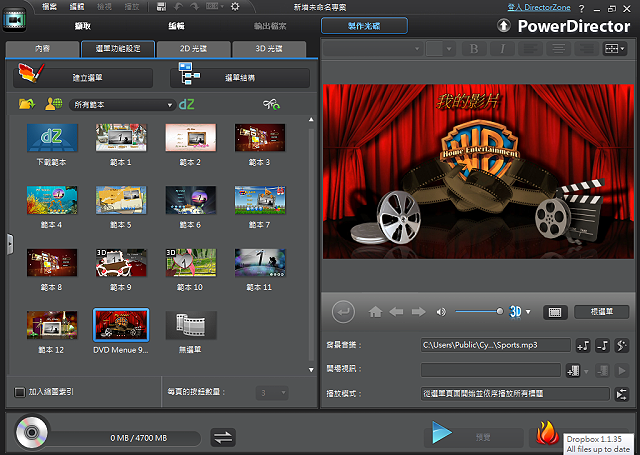Open the font size dropdown
Screen dimensions: 640x455
click(x=440, y=49)
